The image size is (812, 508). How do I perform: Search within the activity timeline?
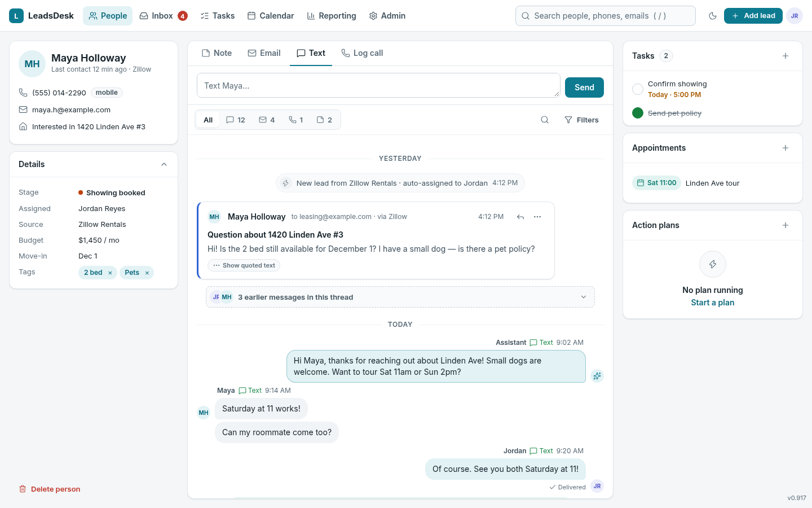pyautogui.click(x=545, y=120)
